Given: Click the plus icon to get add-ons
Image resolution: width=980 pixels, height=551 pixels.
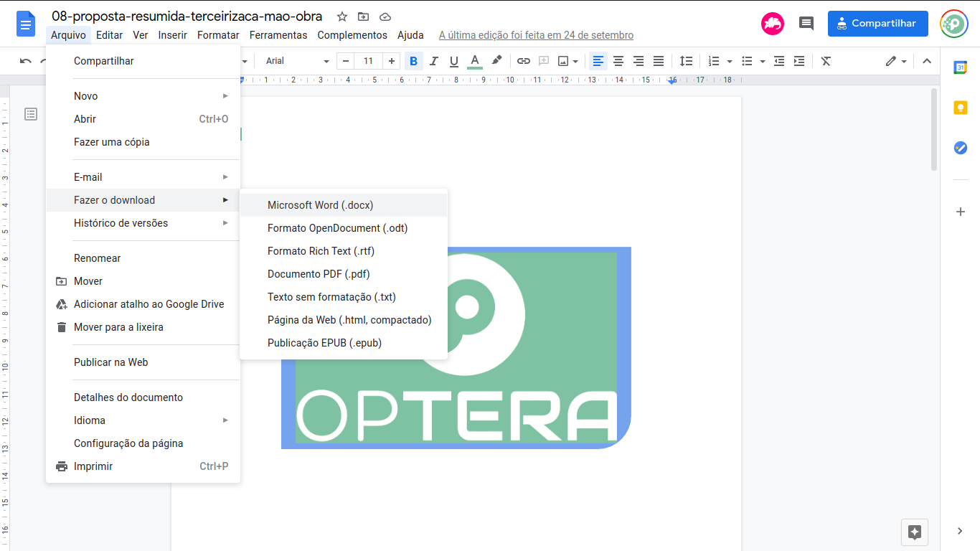Looking at the screenshot, I should pyautogui.click(x=961, y=212).
